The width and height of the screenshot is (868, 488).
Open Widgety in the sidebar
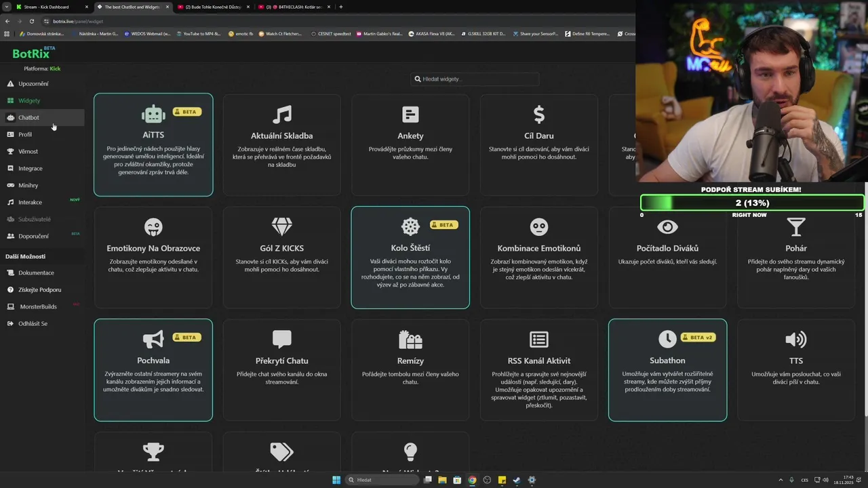coord(42,100)
